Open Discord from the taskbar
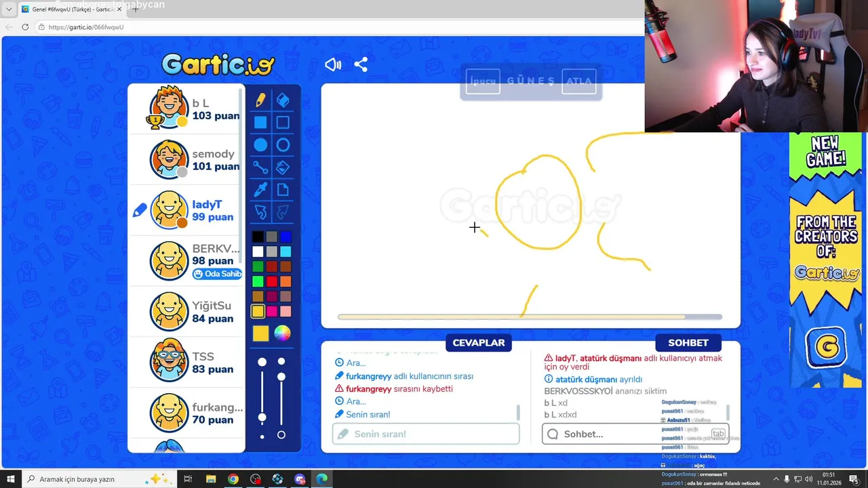868x488 pixels. tap(300, 479)
